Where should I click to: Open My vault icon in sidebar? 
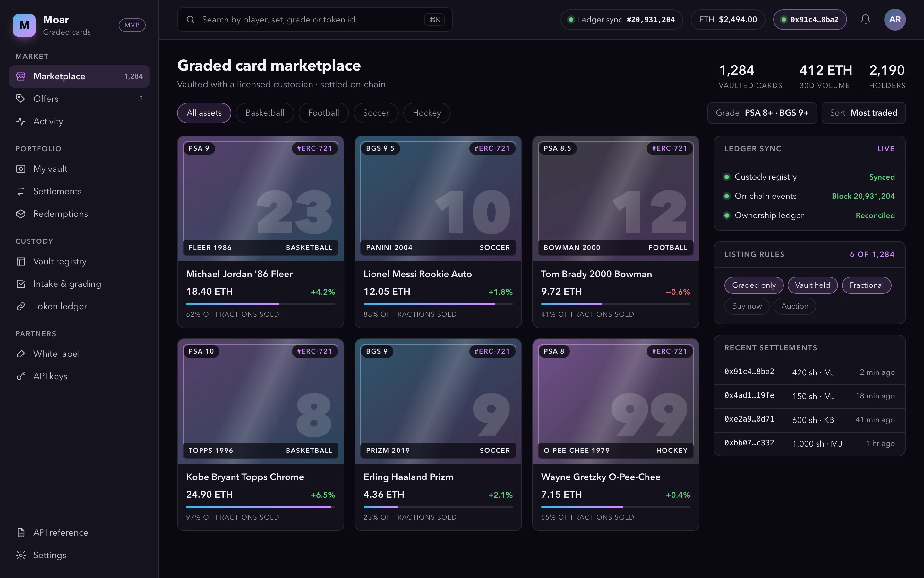pos(21,169)
